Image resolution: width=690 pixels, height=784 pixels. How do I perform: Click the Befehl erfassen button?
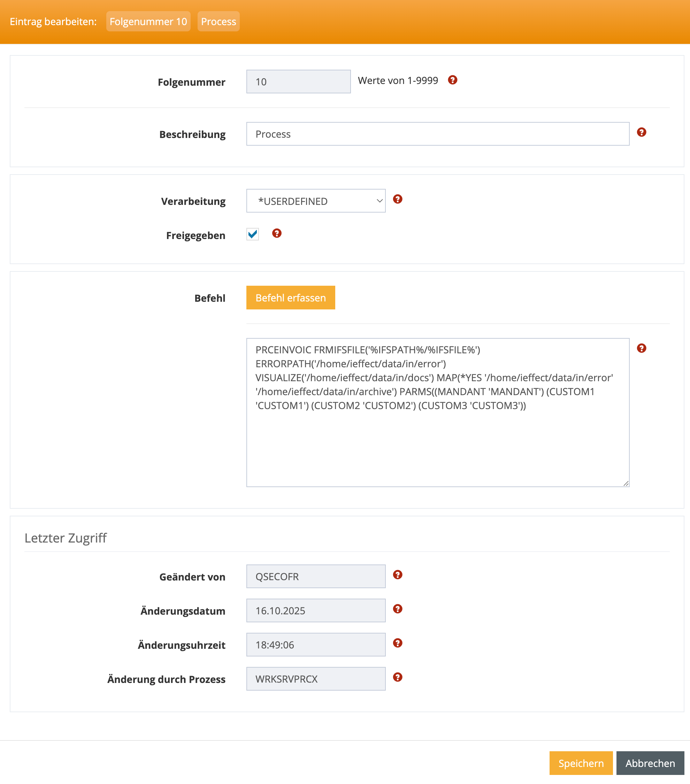coord(290,298)
